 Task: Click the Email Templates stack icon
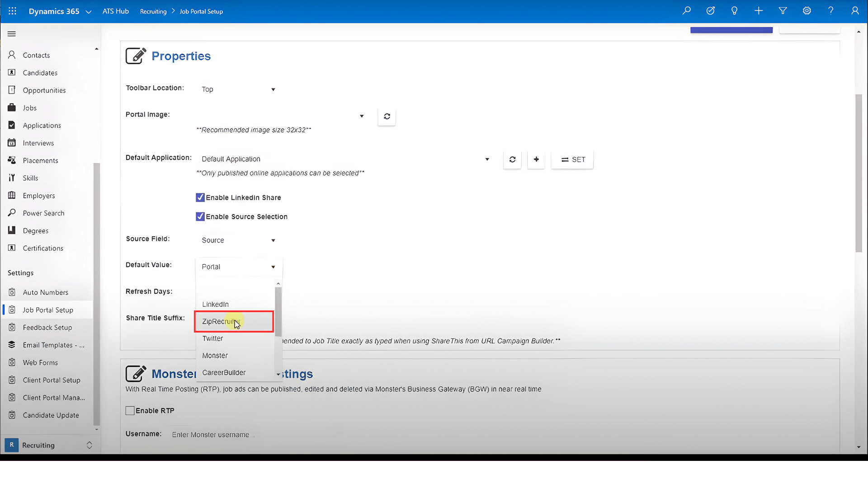12,345
